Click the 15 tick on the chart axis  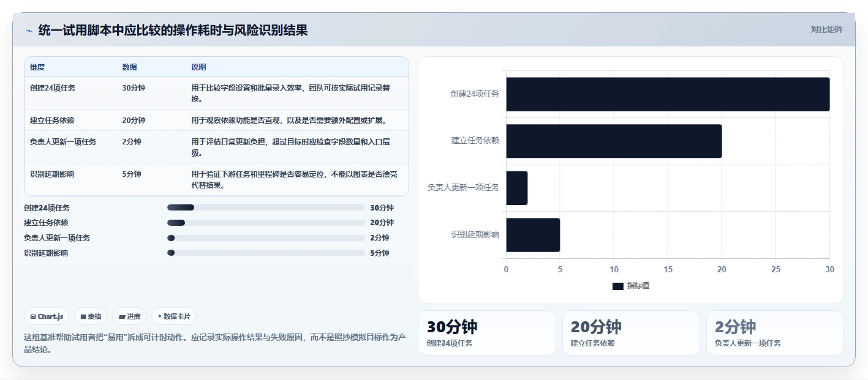tap(668, 270)
